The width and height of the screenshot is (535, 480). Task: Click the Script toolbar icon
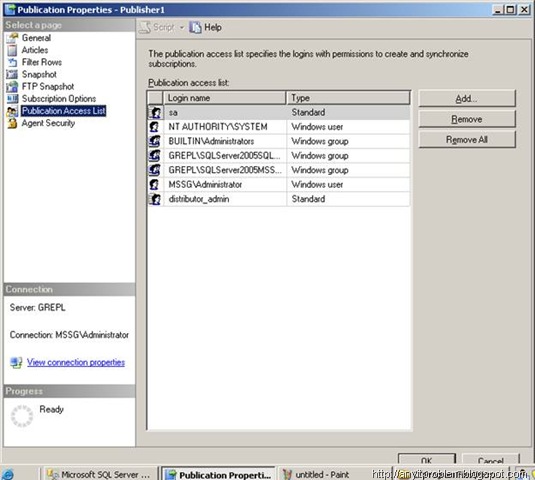[x=145, y=27]
